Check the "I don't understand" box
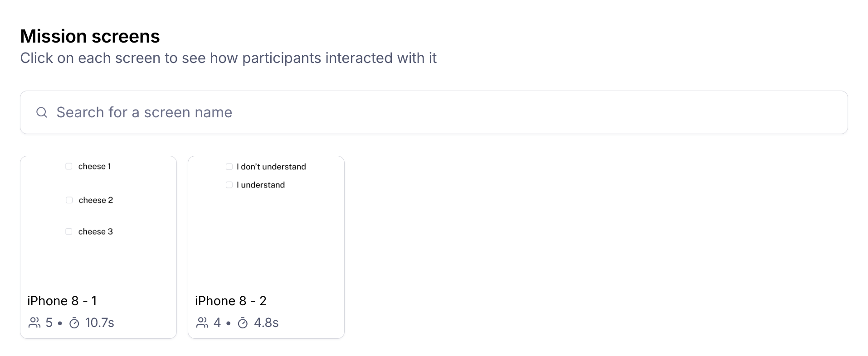Viewport: 868px width, 356px height. 229,167
